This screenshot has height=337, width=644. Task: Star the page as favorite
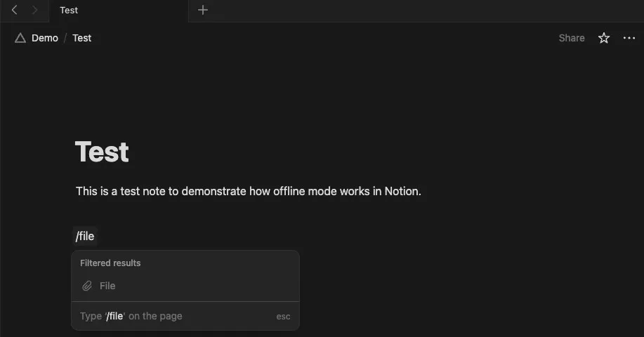pos(603,38)
